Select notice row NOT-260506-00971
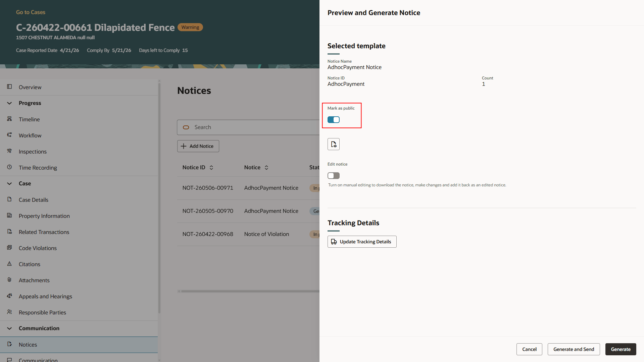 point(248,188)
